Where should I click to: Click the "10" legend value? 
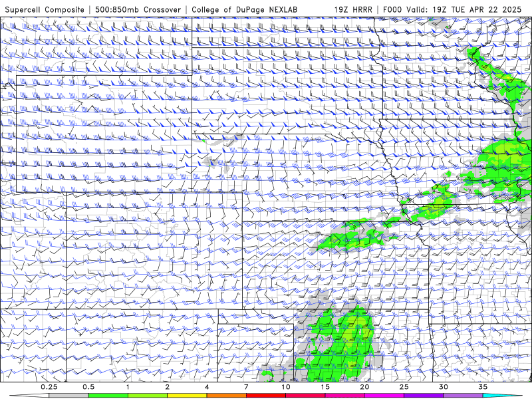pos(286,387)
